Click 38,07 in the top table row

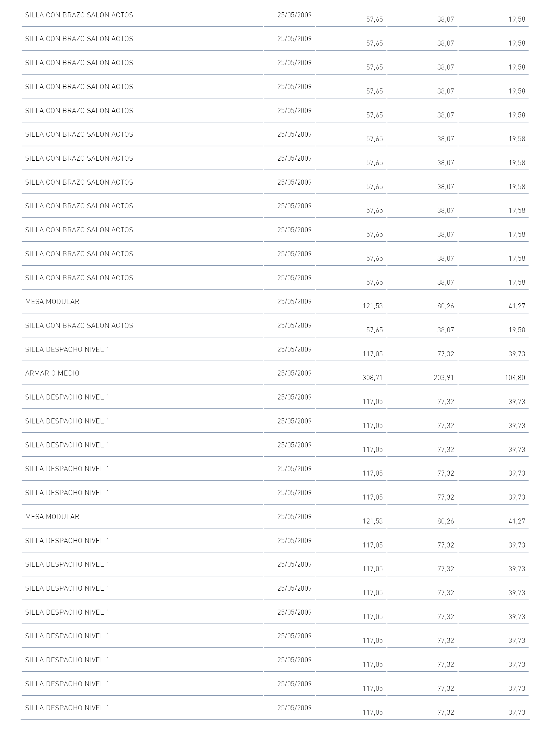[446, 19]
